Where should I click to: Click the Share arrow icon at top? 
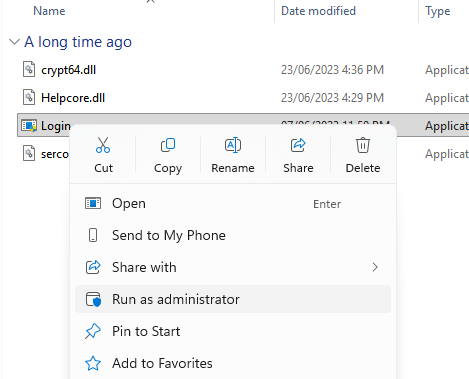click(298, 145)
